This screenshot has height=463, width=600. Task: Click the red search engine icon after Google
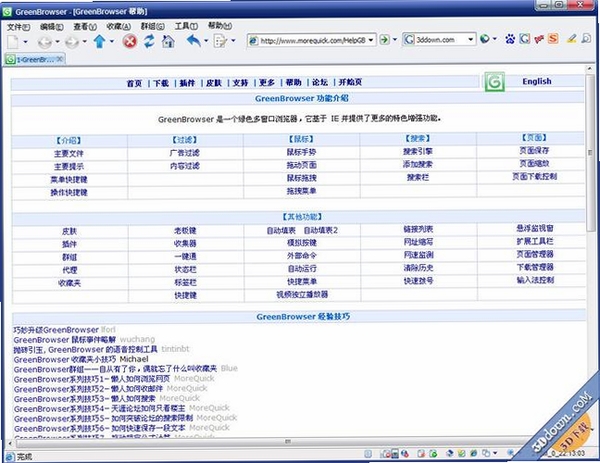pyautogui.click(x=539, y=39)
